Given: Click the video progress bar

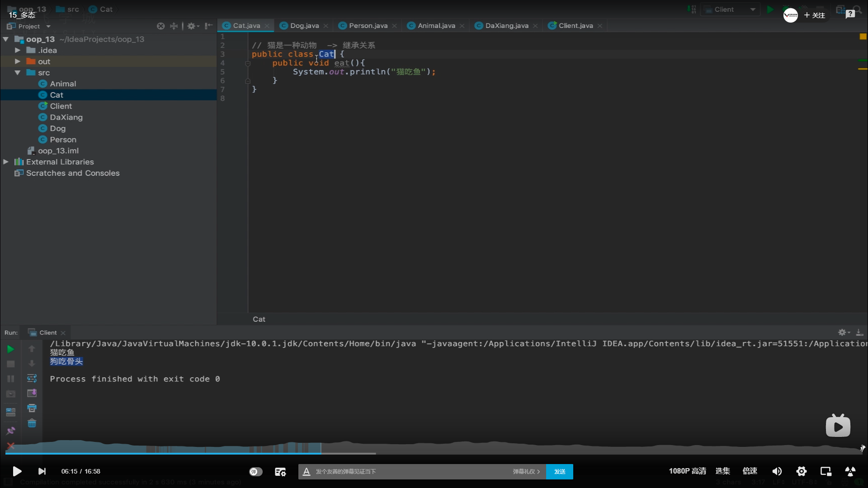Looking at the screenshot, I should point(434,453).
